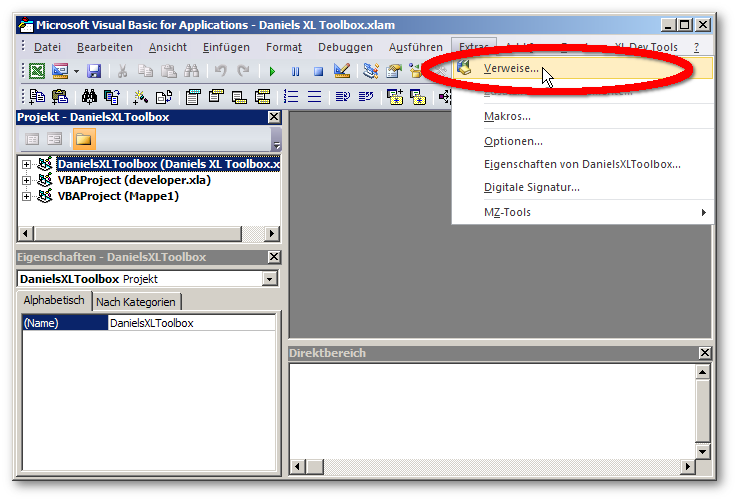Edit DanielsXLToolbox name value field
This screenshot has width=737, height=501.
[x=191, y=323]
